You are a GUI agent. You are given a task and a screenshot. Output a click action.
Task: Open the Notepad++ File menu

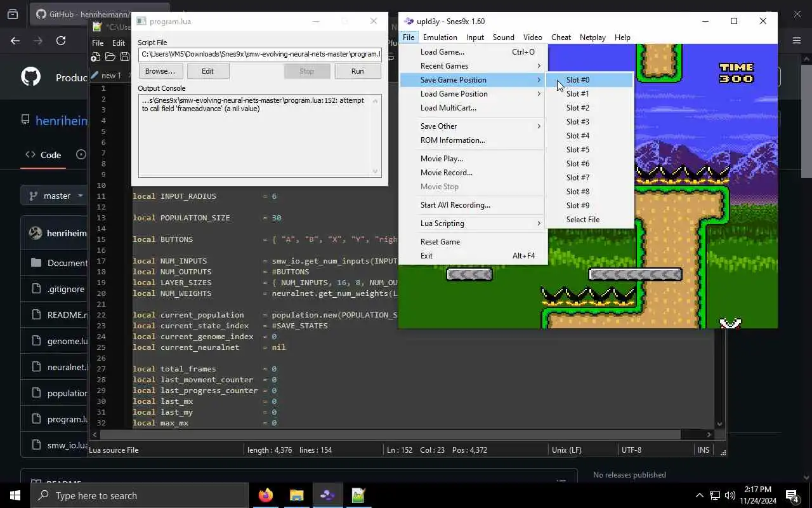tap(98, 43)
